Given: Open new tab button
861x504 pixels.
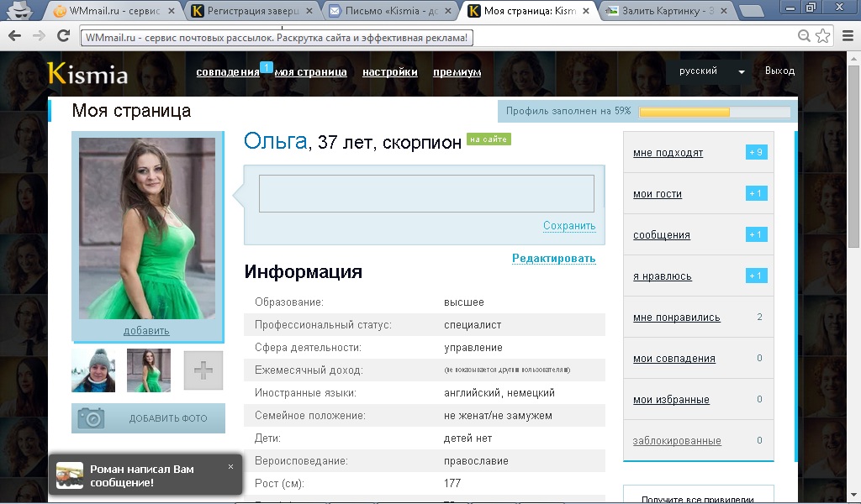Looking at the screenshot, I should coord(751,10).
